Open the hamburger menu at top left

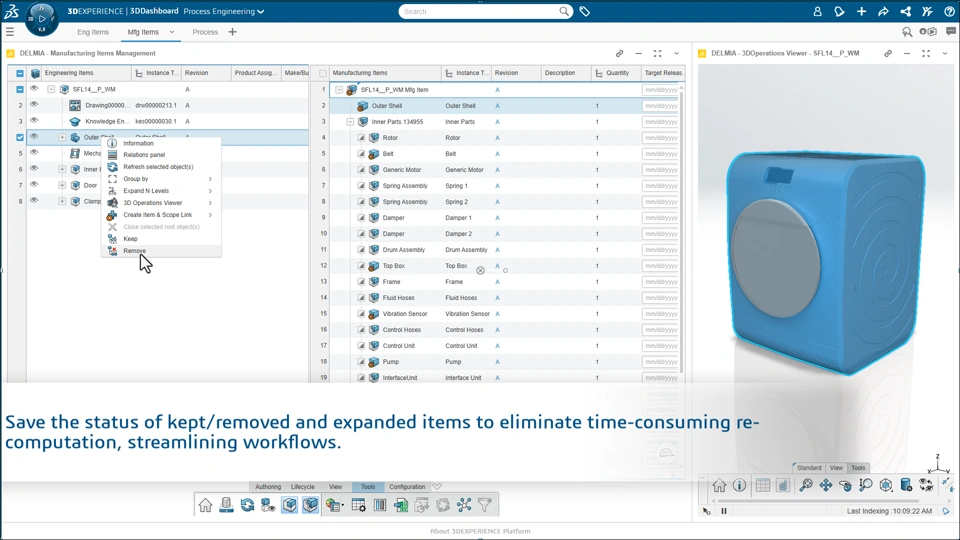tap(10, 32)
